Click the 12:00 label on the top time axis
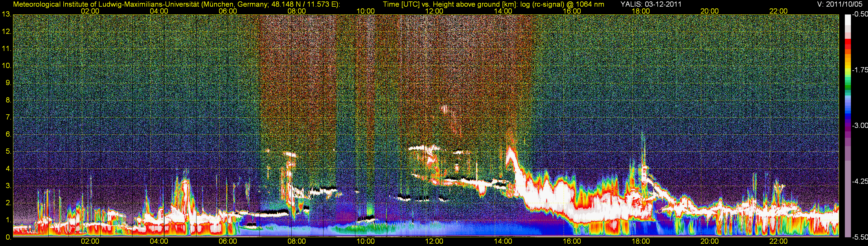The width and height of the screenshot is (868, 246). (434, 11)
